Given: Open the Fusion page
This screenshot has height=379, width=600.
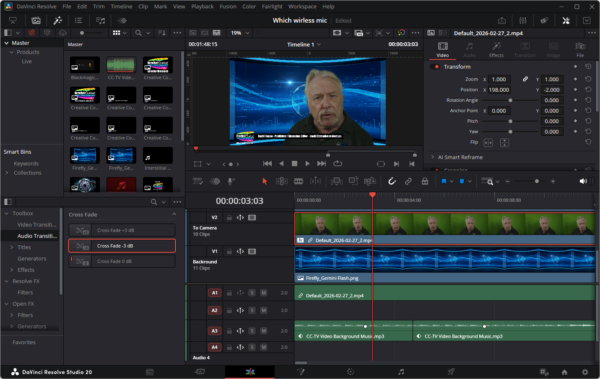Looking at the screenshot, I should [x=301, y=371].
